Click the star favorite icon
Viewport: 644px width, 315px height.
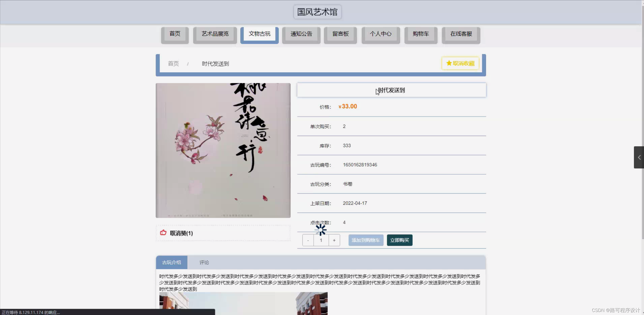pyautogui.click(x=449, y=63)
